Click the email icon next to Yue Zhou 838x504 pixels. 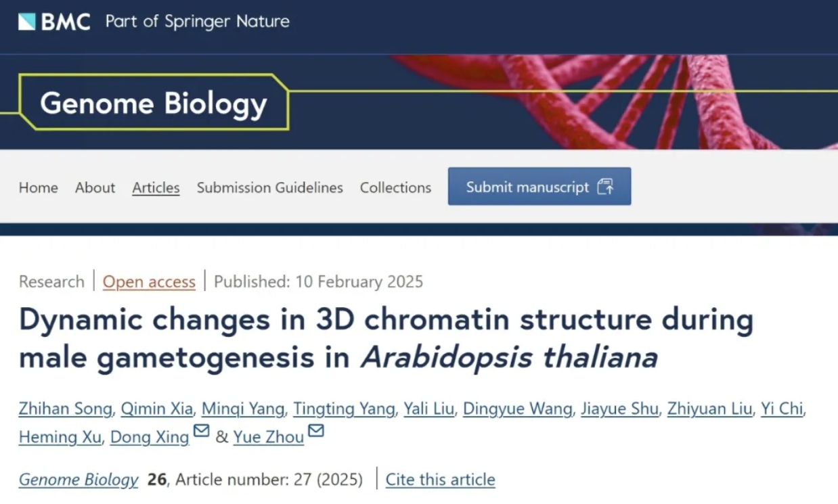coord(316,431)
